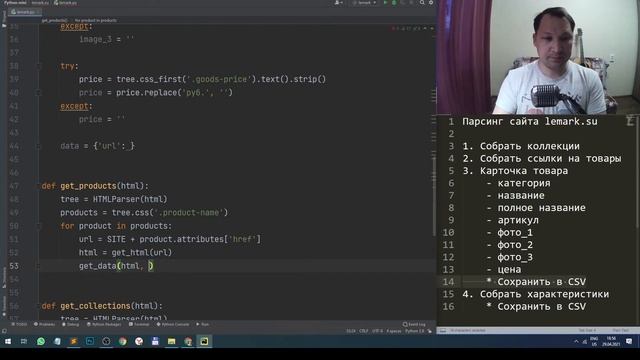Click '* Сохранить в CSV' on line 14
The image size is (640, 360).
(536, 282)
